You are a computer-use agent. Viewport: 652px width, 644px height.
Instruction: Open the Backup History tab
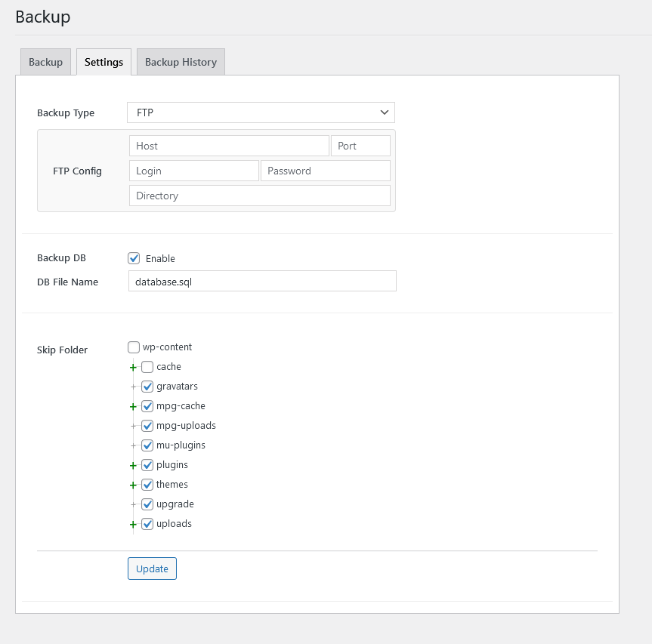click(x=180, y=62)
